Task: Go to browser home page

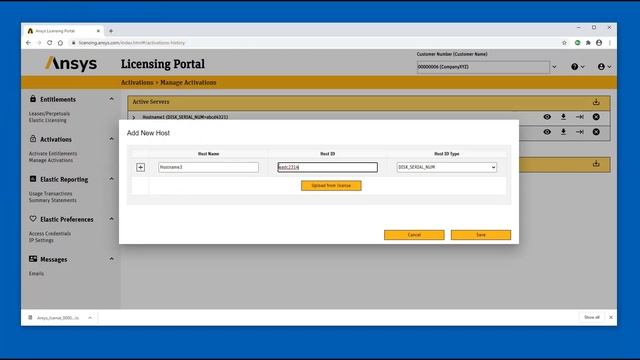Action: (x=60, y=43)
